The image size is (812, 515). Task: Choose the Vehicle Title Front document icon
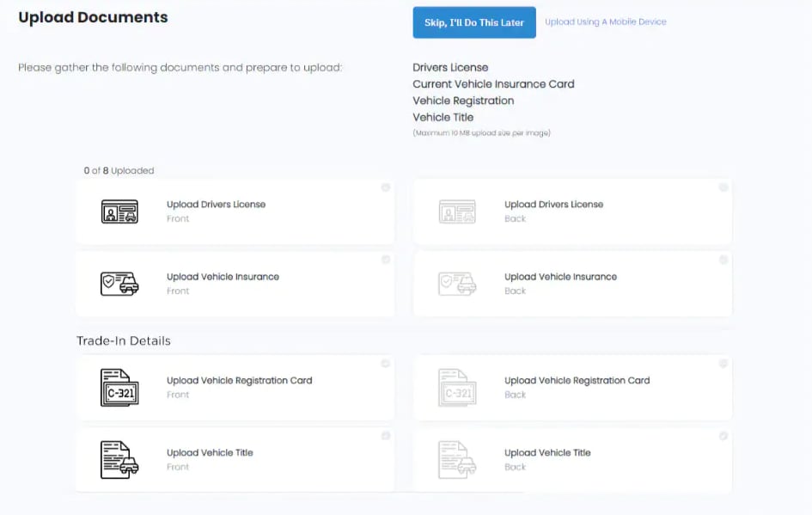coord(119,460)
